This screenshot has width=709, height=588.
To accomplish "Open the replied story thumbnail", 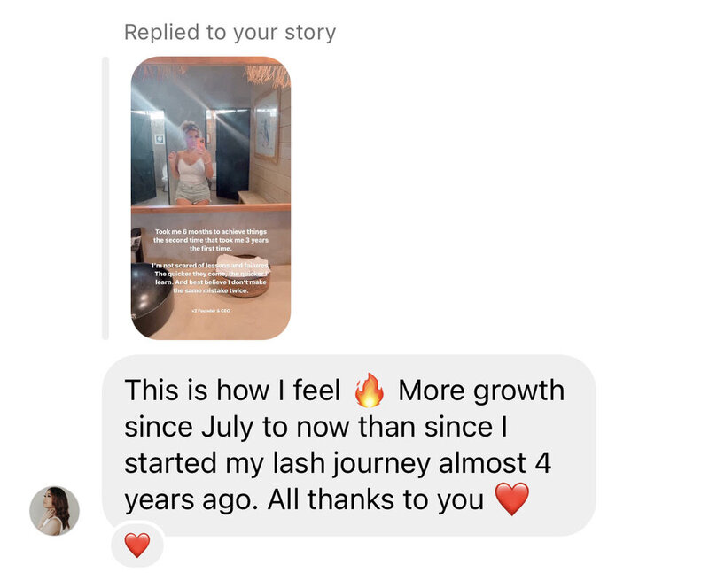I will pos(211,198).
